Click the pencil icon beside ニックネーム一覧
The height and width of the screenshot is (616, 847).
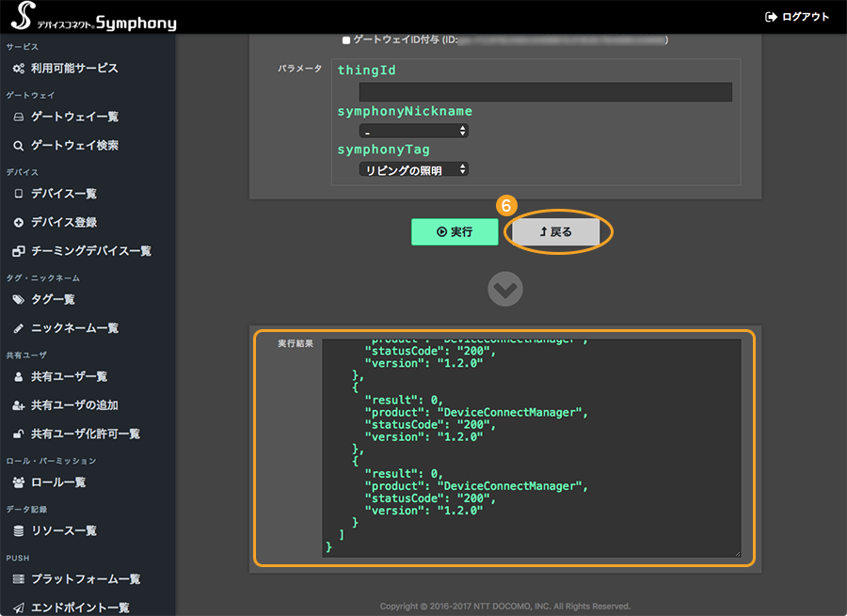coord(19,328)
